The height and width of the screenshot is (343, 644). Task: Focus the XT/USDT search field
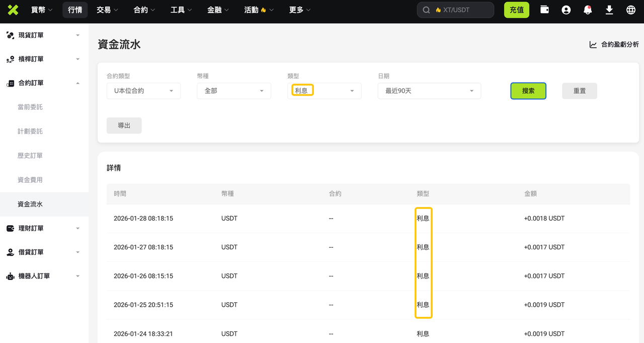[455, 10]
